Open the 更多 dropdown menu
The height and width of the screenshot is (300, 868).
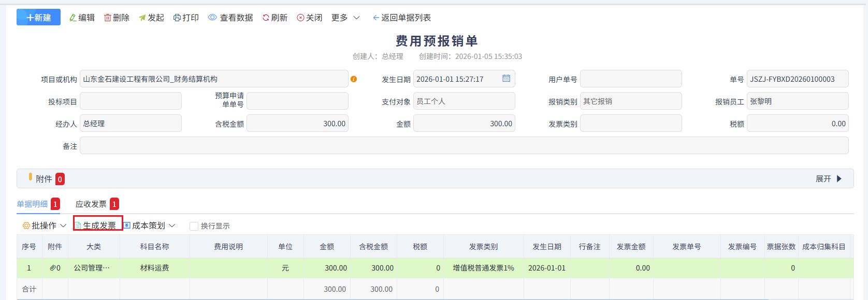pos(345,18)
